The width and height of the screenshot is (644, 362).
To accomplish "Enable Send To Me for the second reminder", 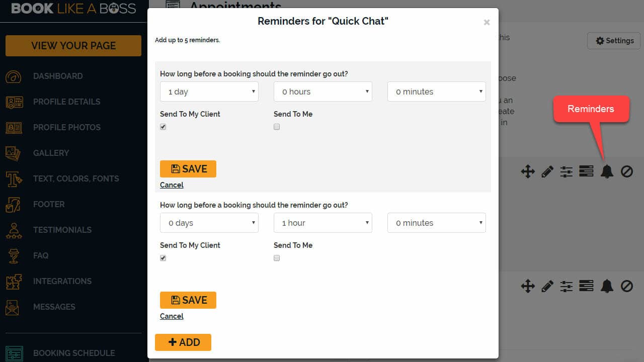I will point(277,258).
